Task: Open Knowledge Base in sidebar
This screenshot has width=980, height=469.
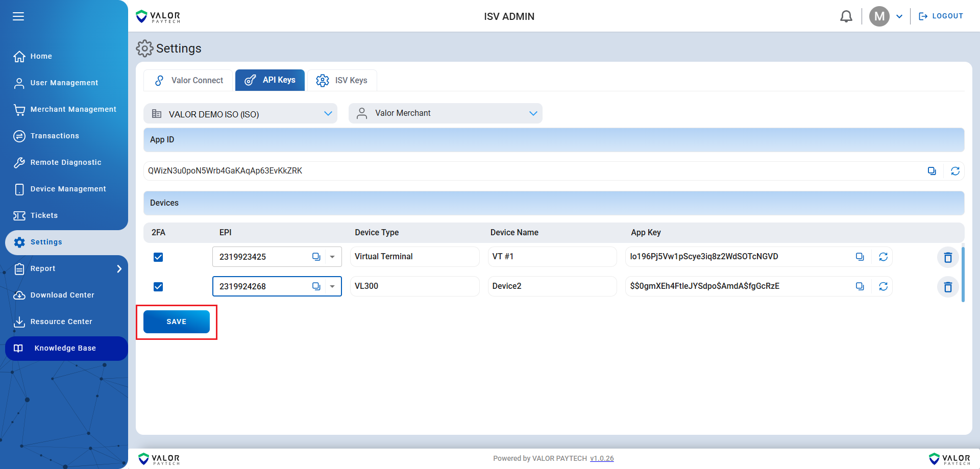Action: 66,348
